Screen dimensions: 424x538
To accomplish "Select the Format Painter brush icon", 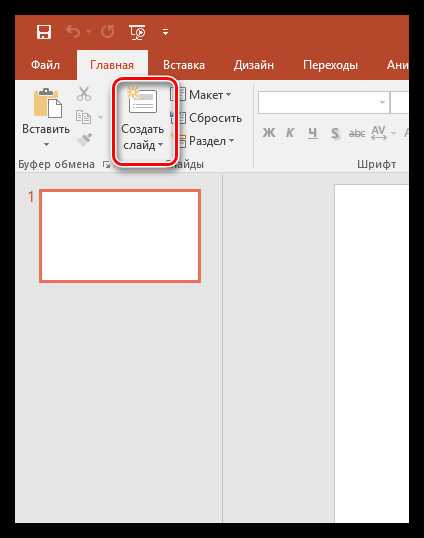I will point(85,139).
